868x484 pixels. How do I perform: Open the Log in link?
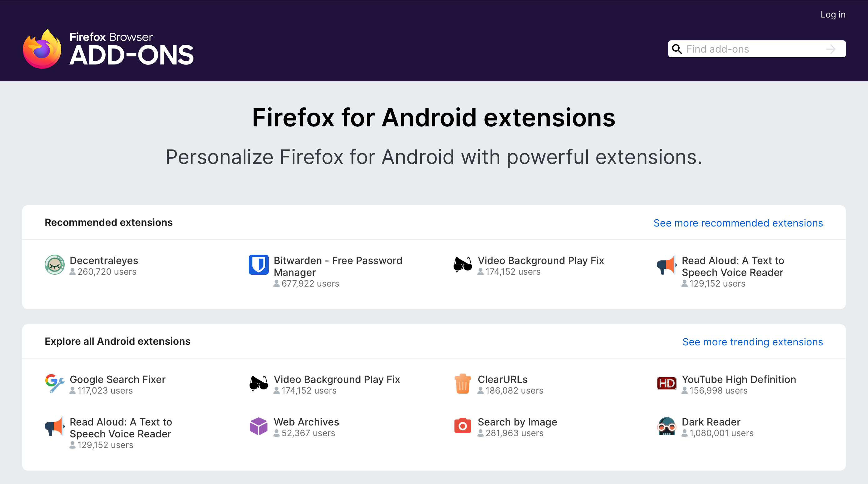pyautogui.click(x=833, y=14)
